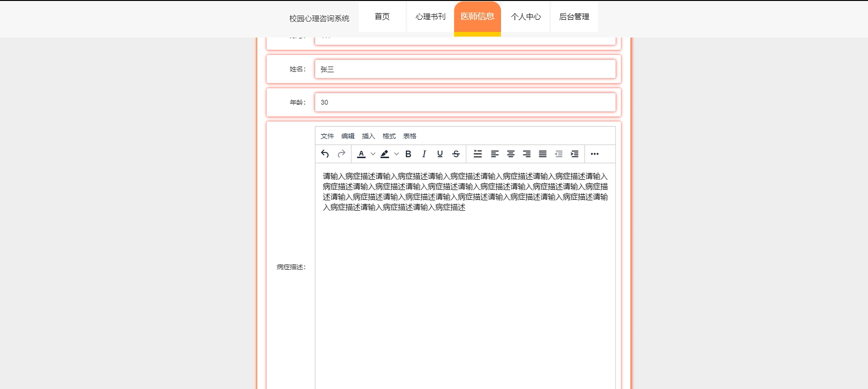
Task: Toggle strikethrough formatting
Action: point(456,154)
